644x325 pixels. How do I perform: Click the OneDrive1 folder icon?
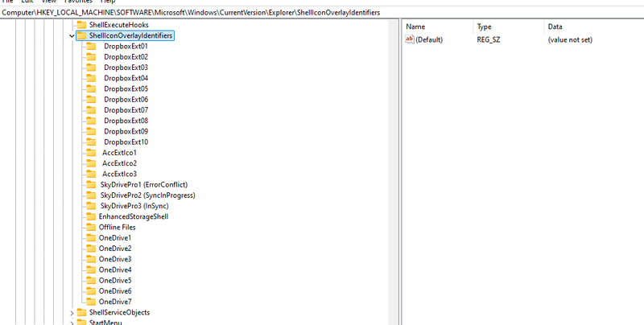(91, 238)
